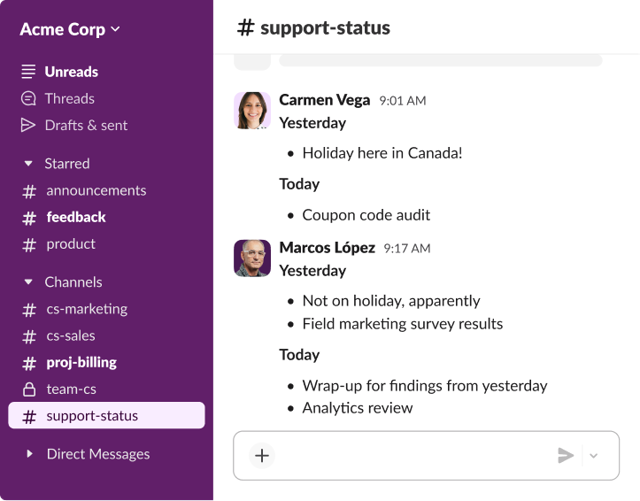Open the Acme Corp workspace dropdown
640x501 pixels.
point(70,29)
